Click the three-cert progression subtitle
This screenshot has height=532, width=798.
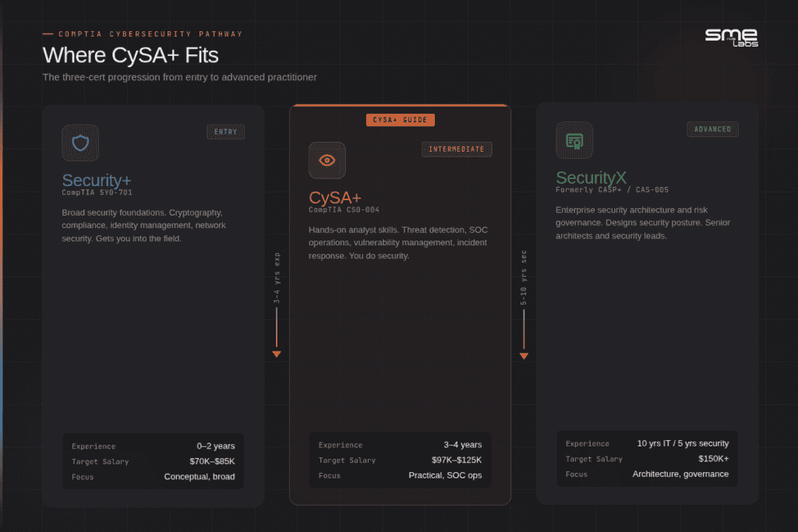(x=179, y=77)
